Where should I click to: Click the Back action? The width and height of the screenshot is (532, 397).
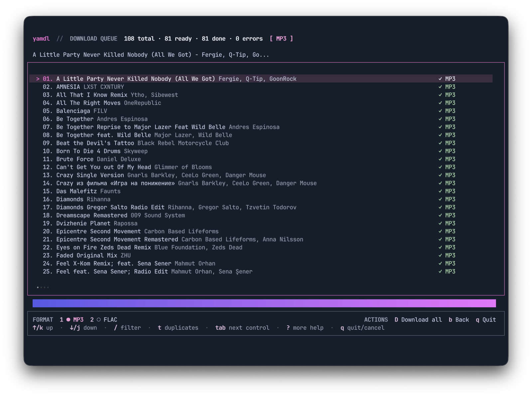[x=459, y=320]
